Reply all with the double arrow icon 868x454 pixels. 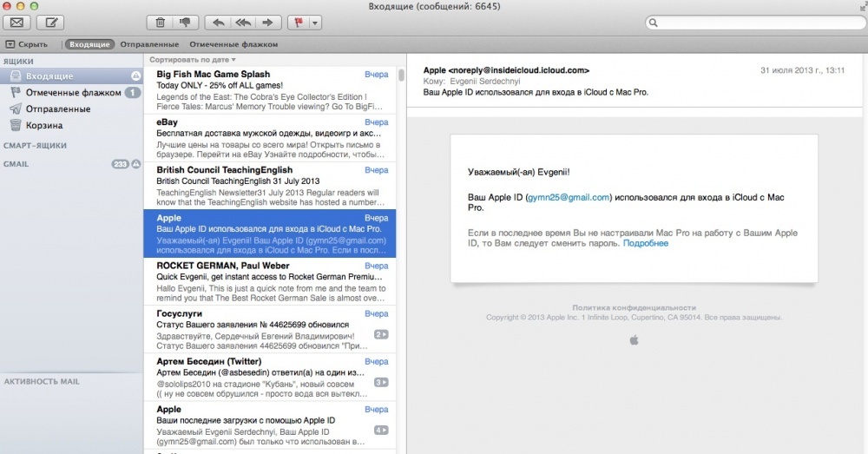[243, 23]
